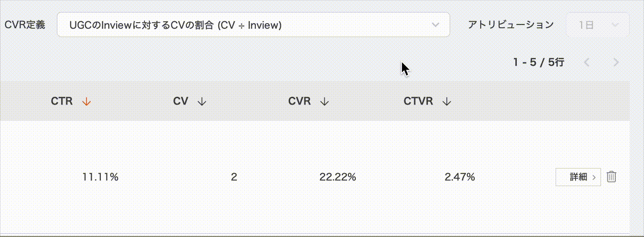Open the CVR定義 definition dropdown
644x237 pixels.
pos(253,25)
